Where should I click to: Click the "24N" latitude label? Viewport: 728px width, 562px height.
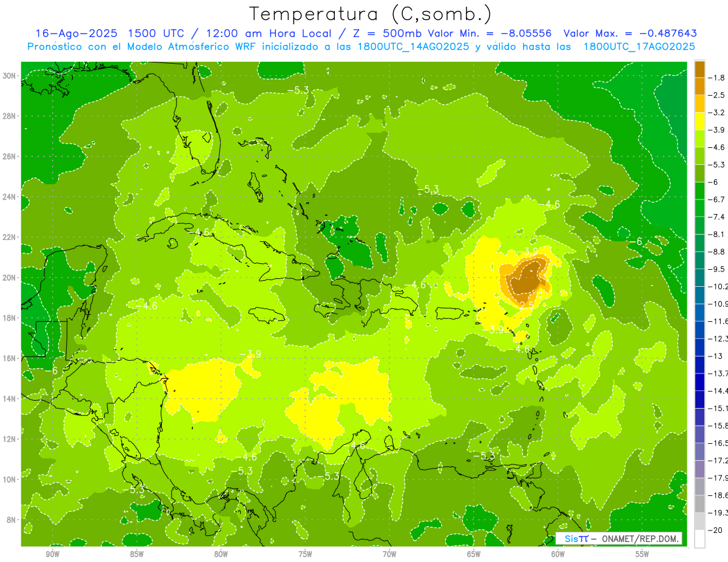pos(10,197)
